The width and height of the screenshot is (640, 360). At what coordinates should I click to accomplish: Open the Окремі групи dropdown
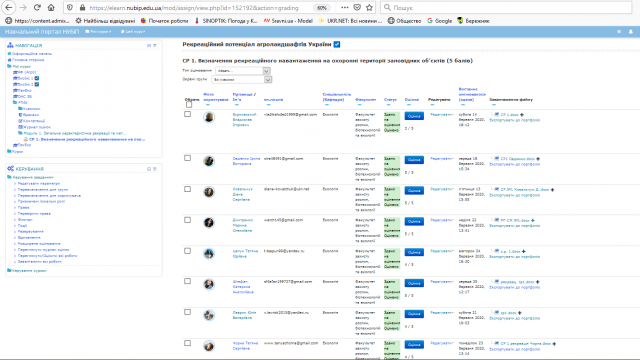coord(242,80)
